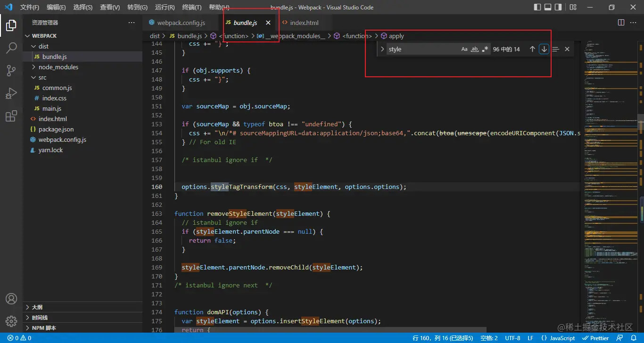Collapse the WEBPACK root folder
Viewport: 644px width, 343px height.
(x=83, y=36)
